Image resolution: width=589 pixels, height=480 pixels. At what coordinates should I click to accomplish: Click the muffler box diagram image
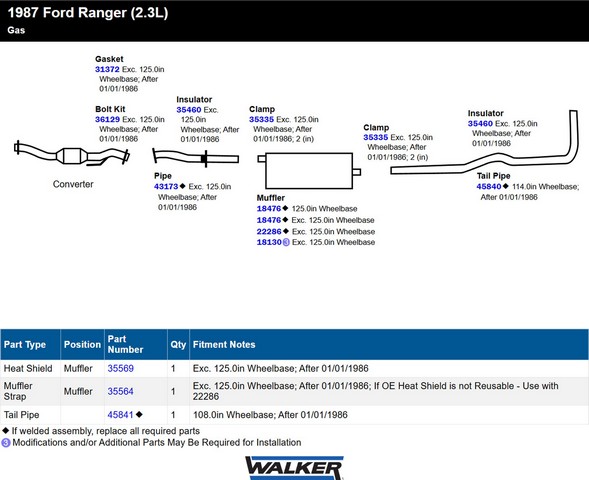click(x=309, y=171)
